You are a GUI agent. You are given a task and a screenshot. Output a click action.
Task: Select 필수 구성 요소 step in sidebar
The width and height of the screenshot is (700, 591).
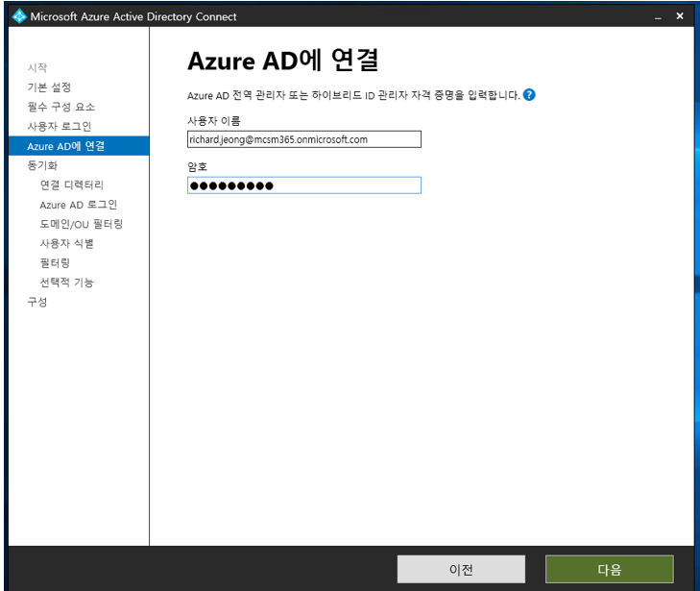pyautogui.click(x=61, y=107)
